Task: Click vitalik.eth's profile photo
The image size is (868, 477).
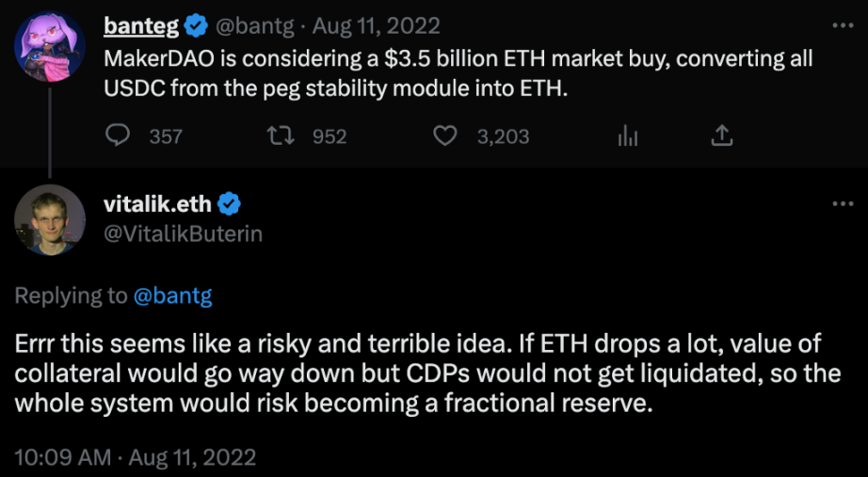Action: 50,219
